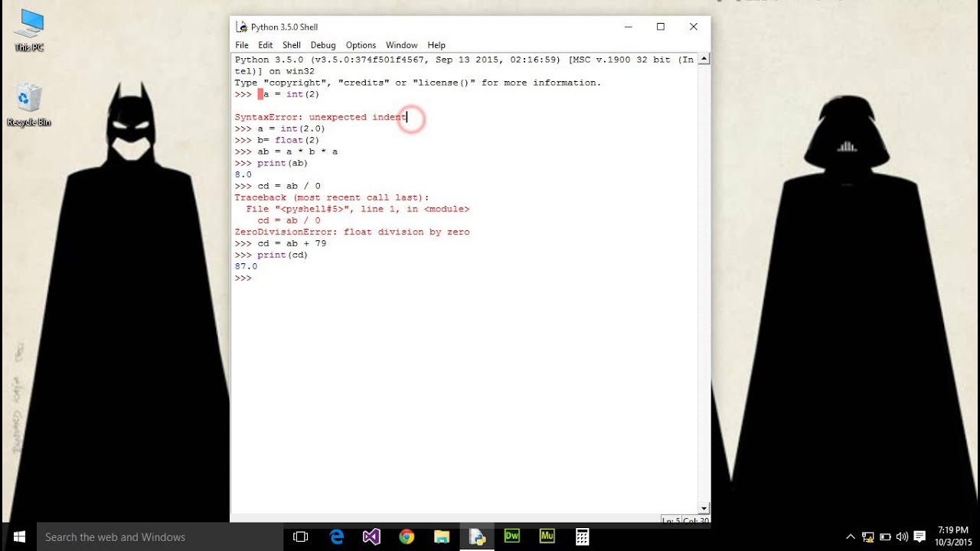Image resolution: width=980 pixels, height=551 pixels.
Task: Focus the Search the web and Windows box
Action: (x=161, y=536)
